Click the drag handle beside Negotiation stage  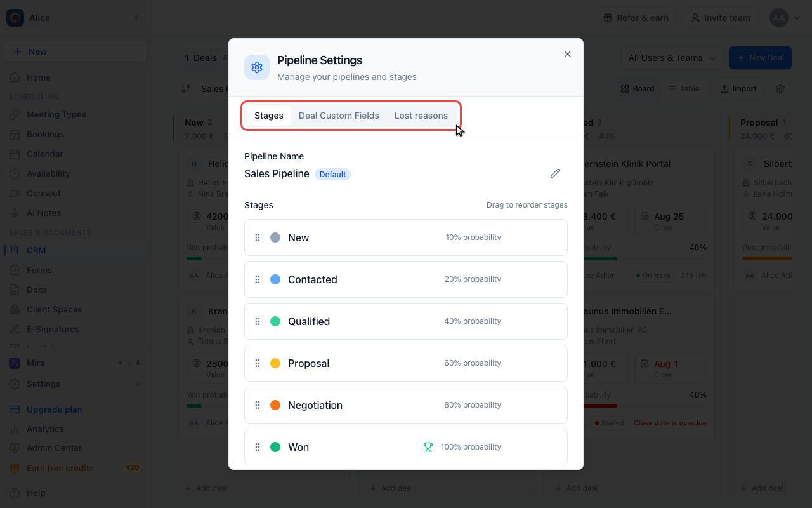coord(258,405)
